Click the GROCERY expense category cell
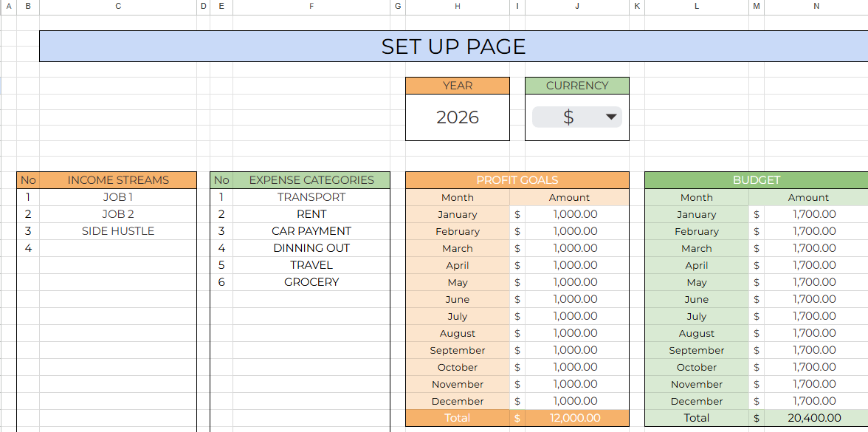This screenshot has width=868, height=432. pyautogui.click(x=311, y=282)
